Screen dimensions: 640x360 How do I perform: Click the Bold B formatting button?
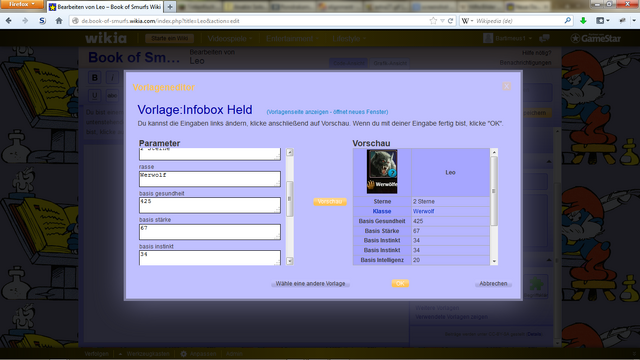point(95,78)
